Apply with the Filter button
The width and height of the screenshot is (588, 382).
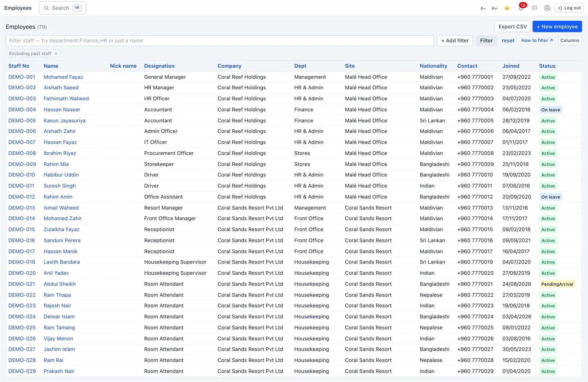click(x=486, y=41)
